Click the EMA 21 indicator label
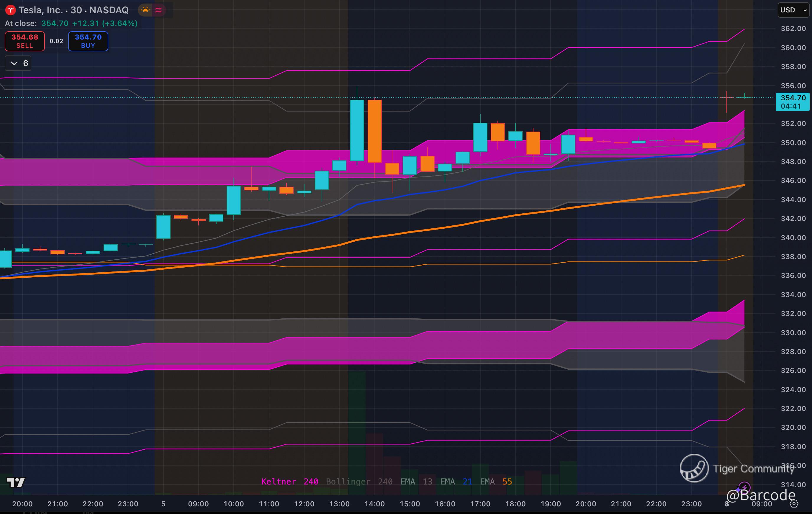812x514 pixels. (456, 482)
